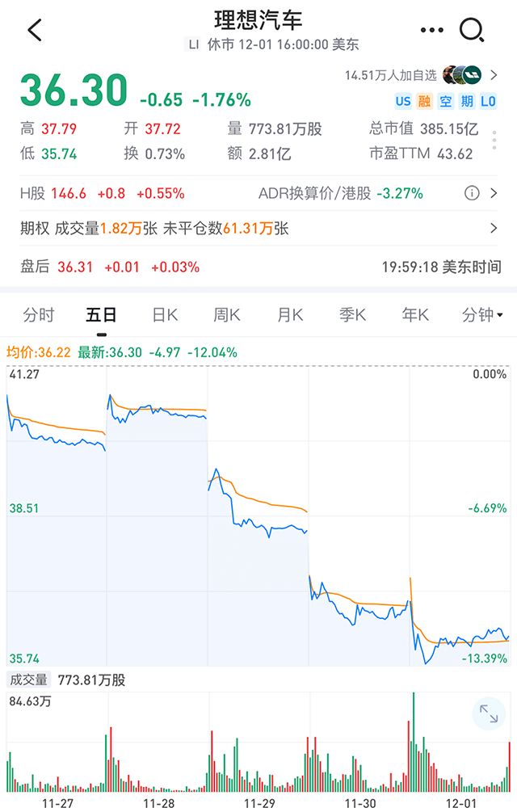517x812 pixels.
Task: Tap the L0 quote level tag
Action: click(x=488, y=101)
